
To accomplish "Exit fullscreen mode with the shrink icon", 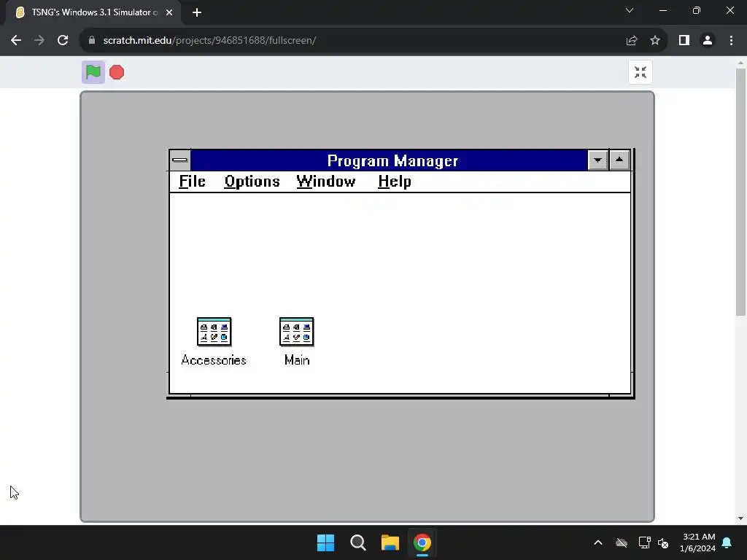I will pyautogui.click(x=640, y=72).
